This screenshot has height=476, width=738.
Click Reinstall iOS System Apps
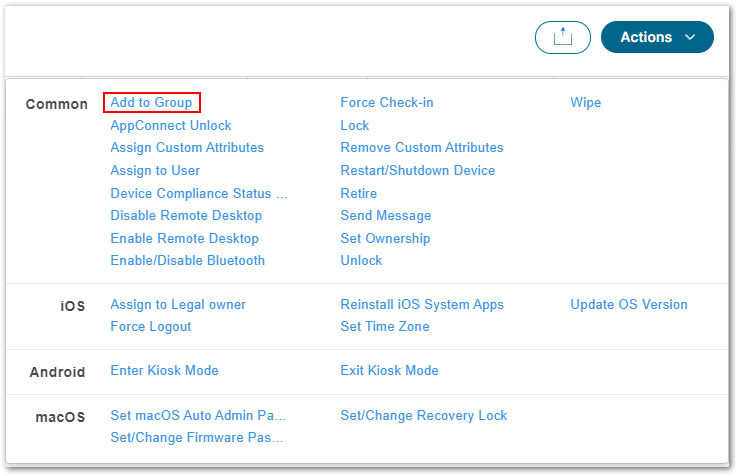422,304
